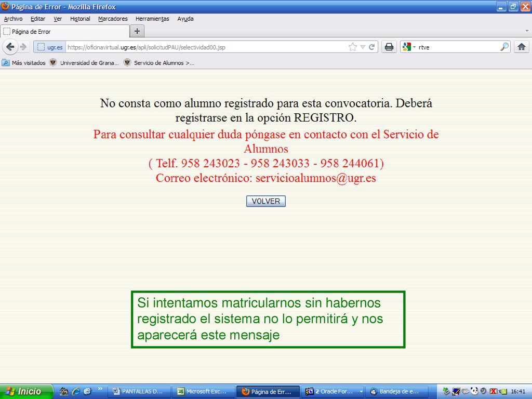Viewport: 532px width, 399px height.
Task: Open the Herramientas menu
Action: pyautogui.click(x=152, y=19)
